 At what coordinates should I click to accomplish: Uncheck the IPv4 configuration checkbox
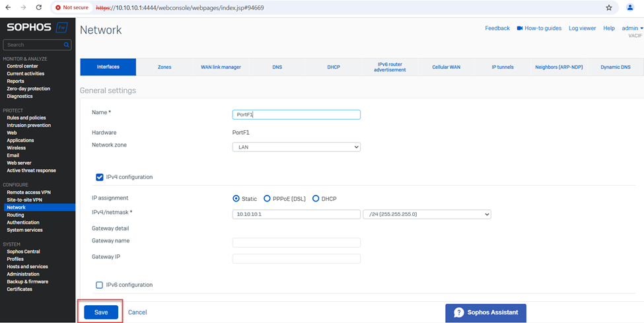tap(100, 177)
